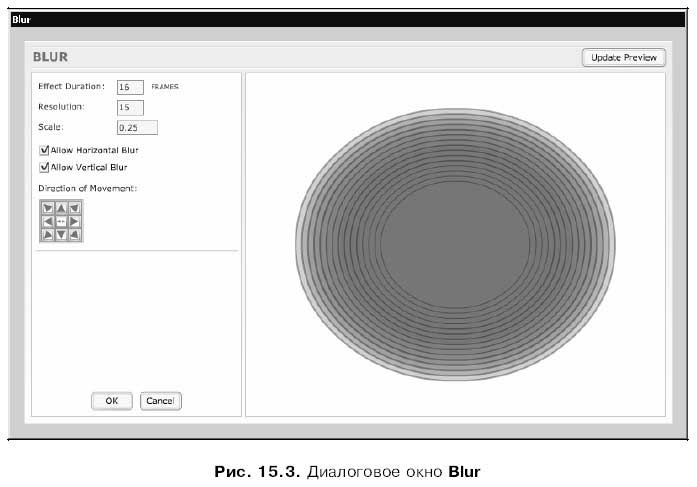The width and height of the screenshot is (697, 487).
Task: Click the BLUR heading in the panel
Action: pos(50,57)
